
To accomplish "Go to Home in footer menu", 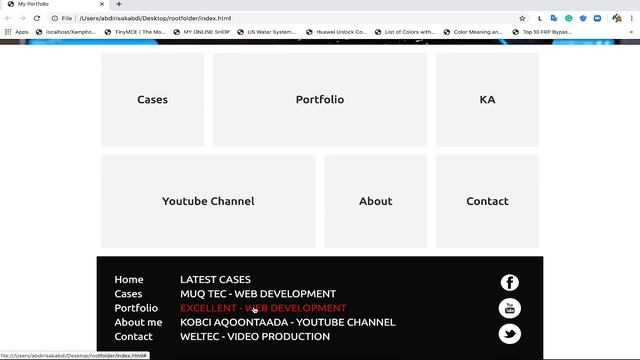I will [129, 280].
